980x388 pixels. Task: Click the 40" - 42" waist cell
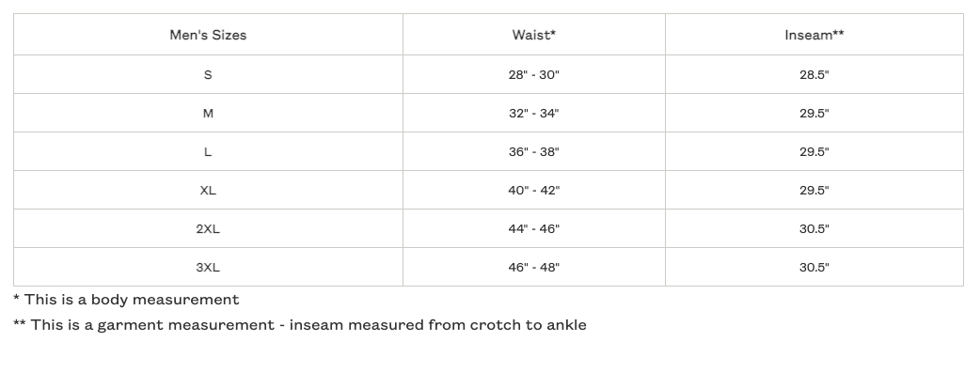click(534, 190)
